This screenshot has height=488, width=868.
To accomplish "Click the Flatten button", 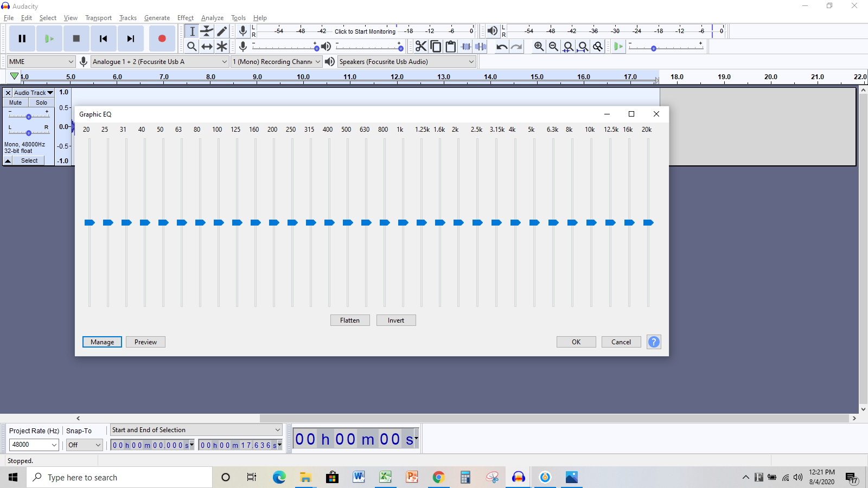I will point(350,320).
